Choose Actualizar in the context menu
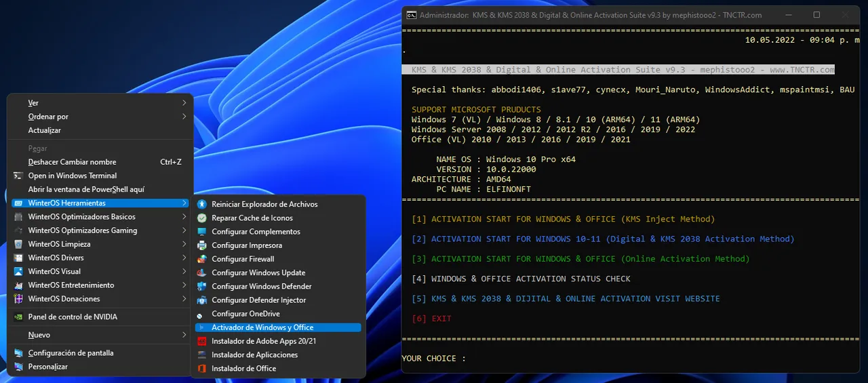The height and width of the screenshot is (383, 868). pos(45,130)
